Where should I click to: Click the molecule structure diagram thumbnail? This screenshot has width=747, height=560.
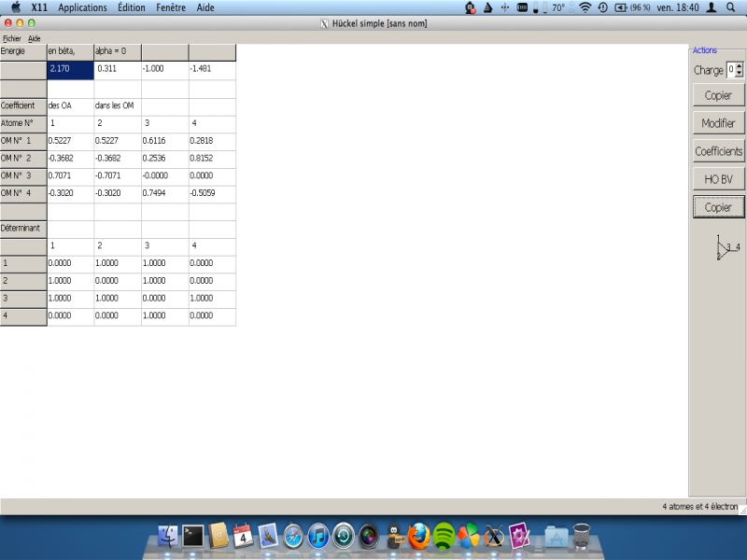pyautogui.click(x=726, y=247)
